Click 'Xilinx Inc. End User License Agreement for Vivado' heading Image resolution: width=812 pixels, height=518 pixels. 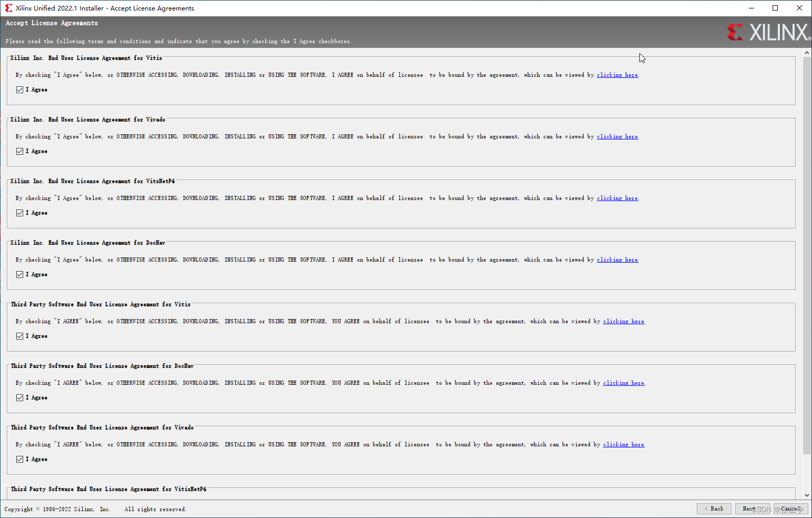pyautogui.click(x=88, y=119)
